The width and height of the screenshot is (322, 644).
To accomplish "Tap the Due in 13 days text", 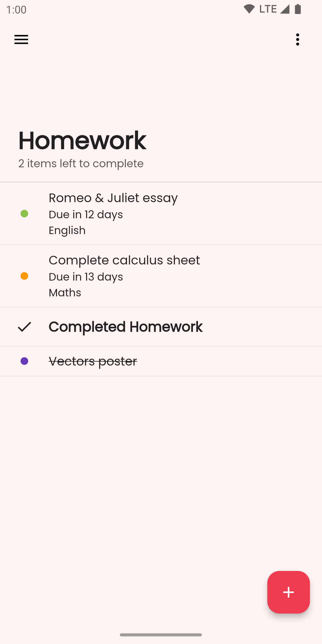I will pos(86,277).
